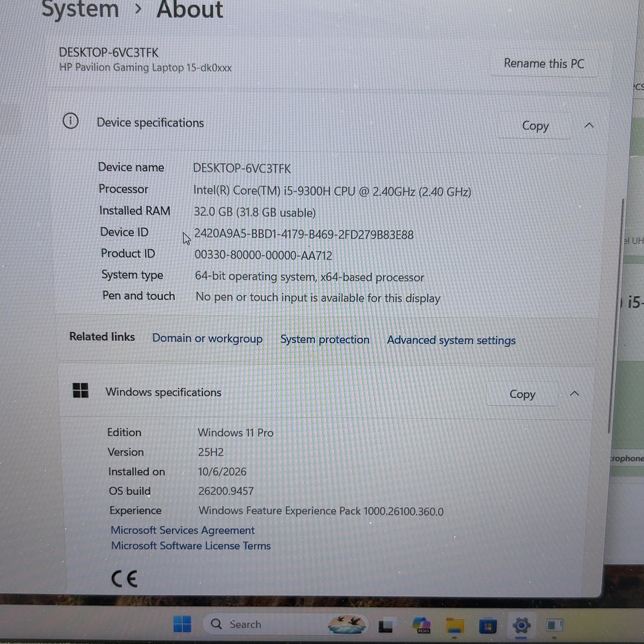The height and width of the screenshot is (644, 644).
Task: Click the Installed RAM value 32.0 GB
Action: click(254, 212)
